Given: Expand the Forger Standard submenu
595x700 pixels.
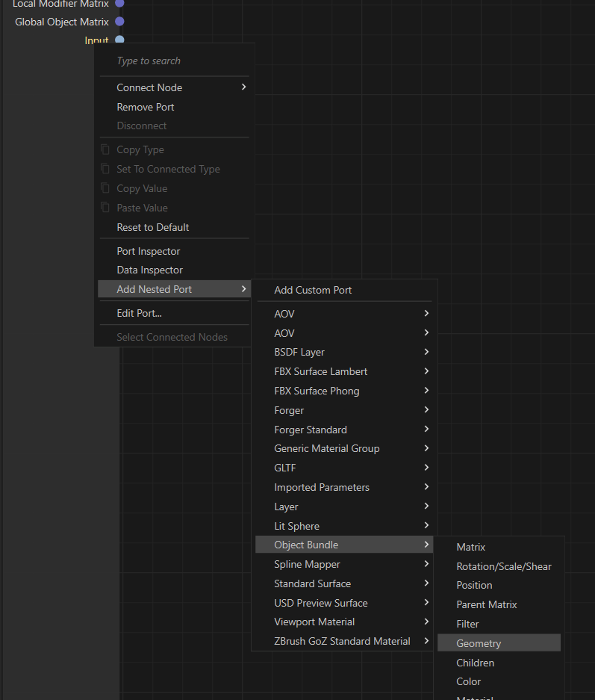Looking at the screenshot, I should click(x=344, y=430).
